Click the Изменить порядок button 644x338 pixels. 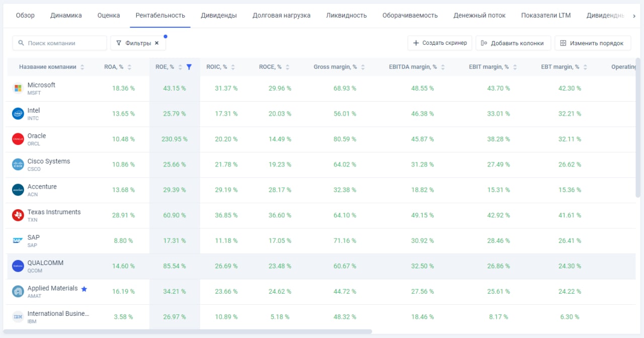[x=593, y=43]
